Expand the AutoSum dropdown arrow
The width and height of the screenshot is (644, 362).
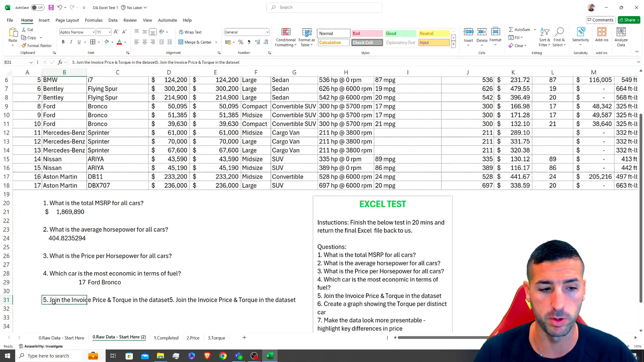[535, 29]
